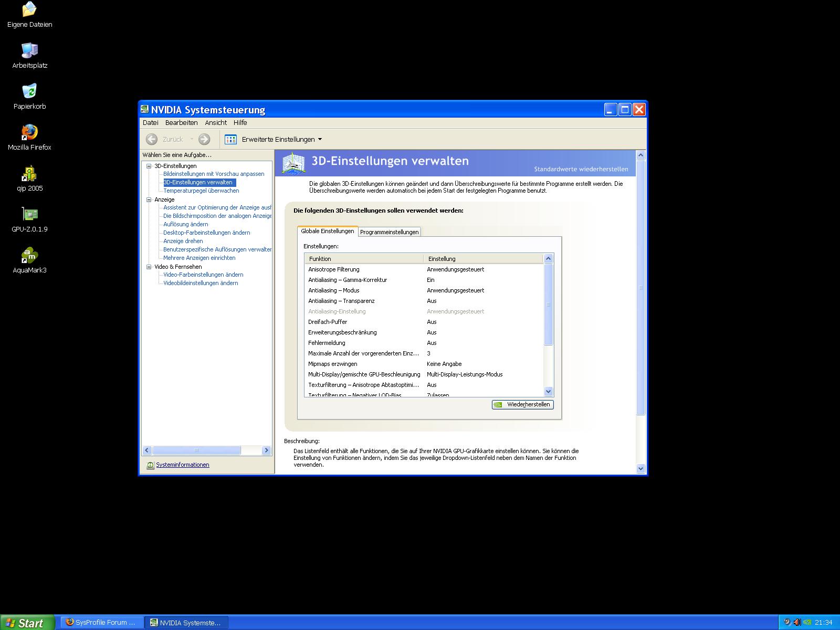
Task: Click the 3D-Einstellungen verwalten header image
Action: 293,163
